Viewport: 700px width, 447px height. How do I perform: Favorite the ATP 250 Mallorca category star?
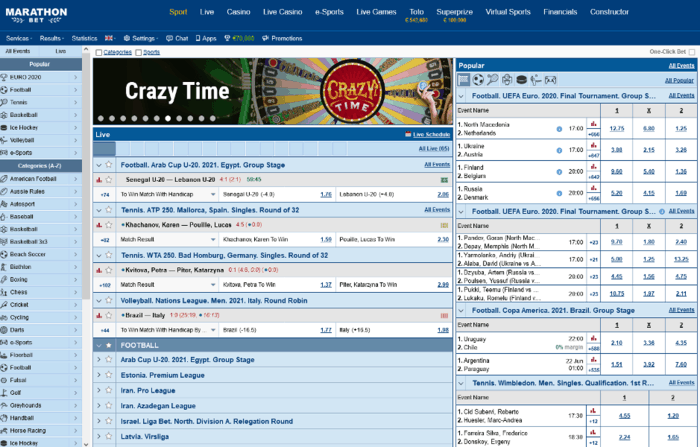click(x=108, y=210)
